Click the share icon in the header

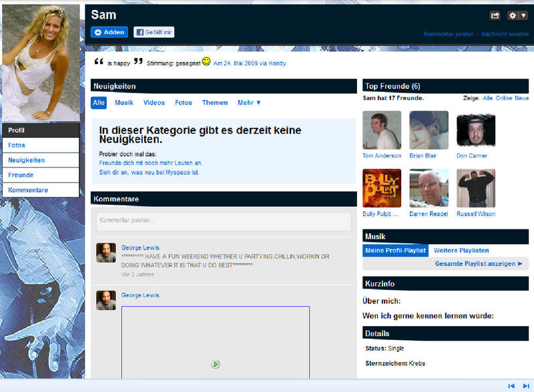coord(495,15)
